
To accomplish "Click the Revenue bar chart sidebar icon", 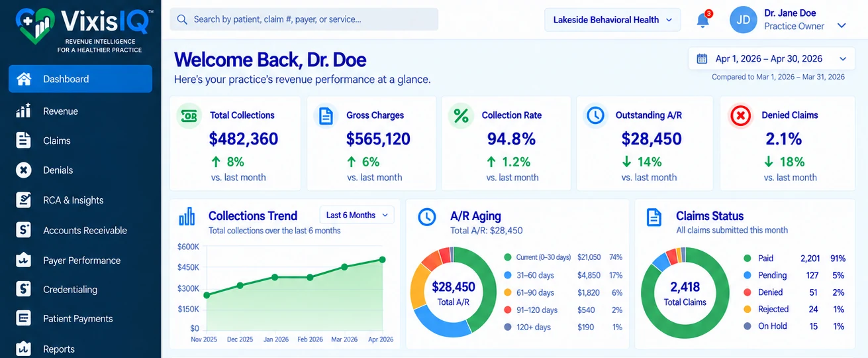I will point(24,111).
